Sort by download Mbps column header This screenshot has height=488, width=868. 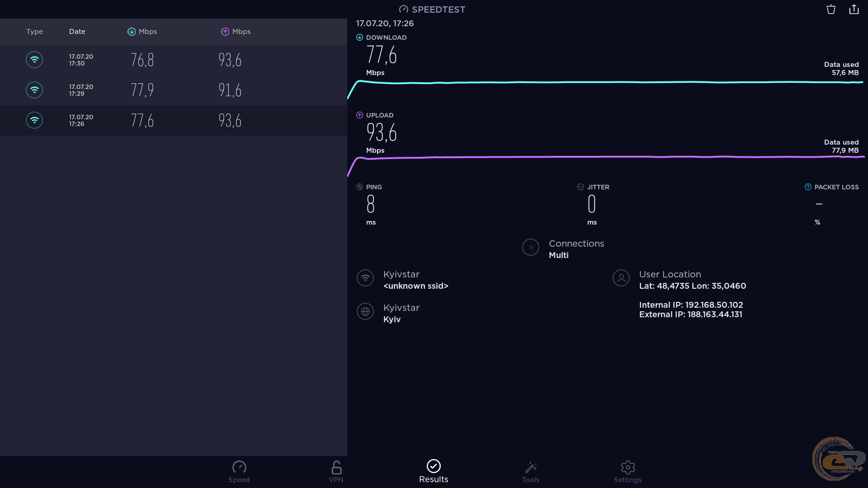(142, 32)
